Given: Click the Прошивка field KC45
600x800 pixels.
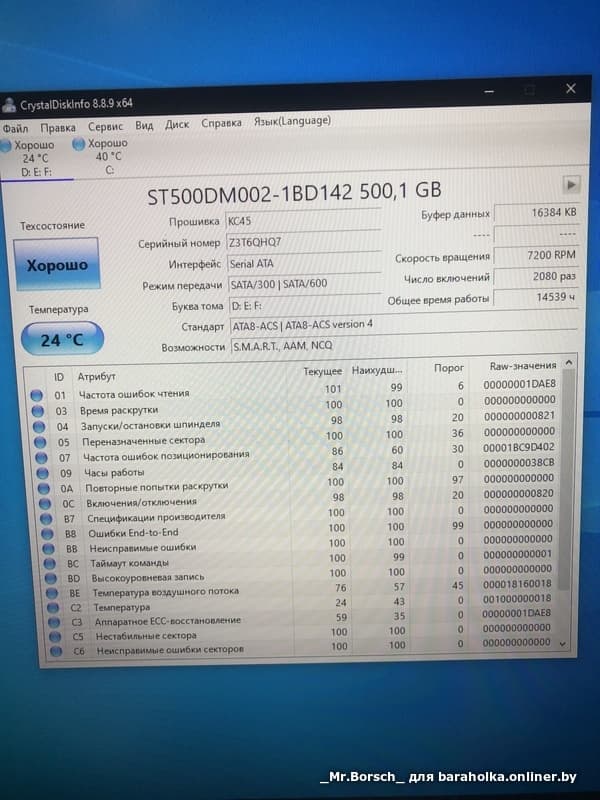Looking at the screenshot, I should (x=303, y=220).
